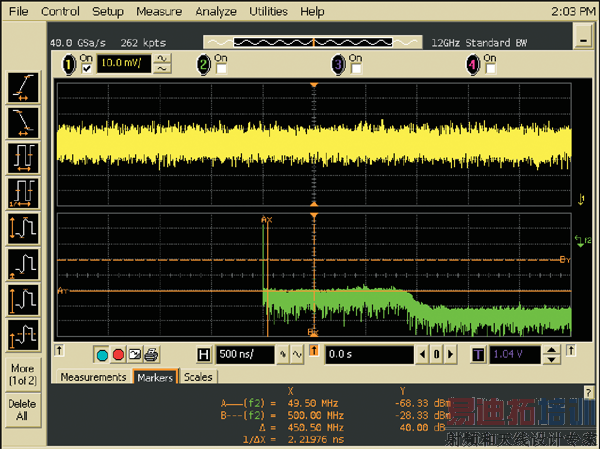Click the single acquisition icon
Image resolution: width=600 pixels, height=449 pixels.
(x=135, y=355)
